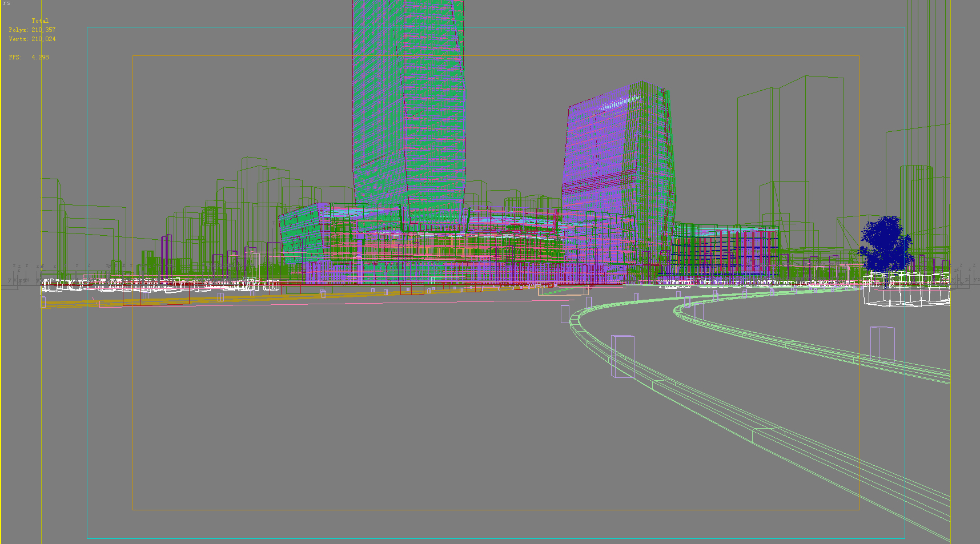Click the viewport label in the top-left corner
The image size is (980, 544).
click(x=6, y=3)
